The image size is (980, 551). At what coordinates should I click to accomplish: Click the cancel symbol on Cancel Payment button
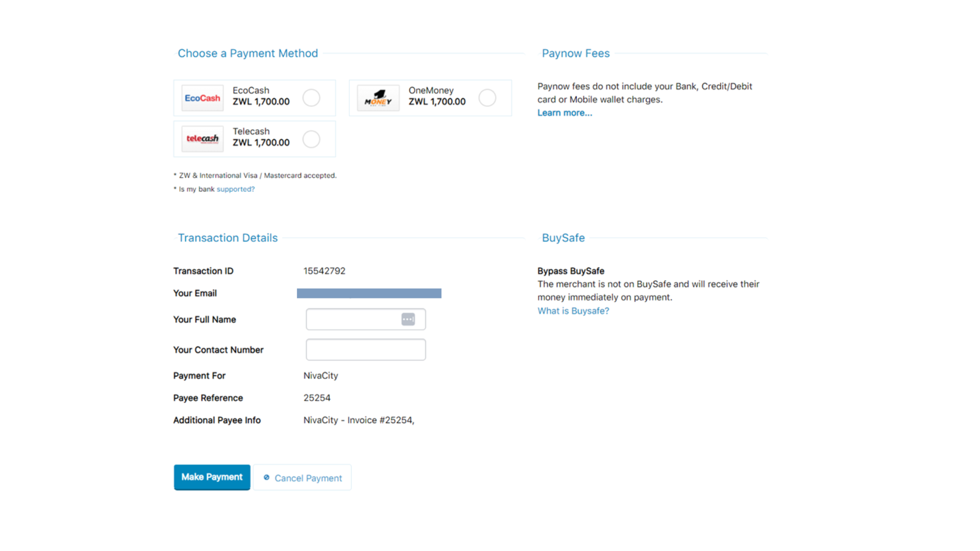point(266,478)
